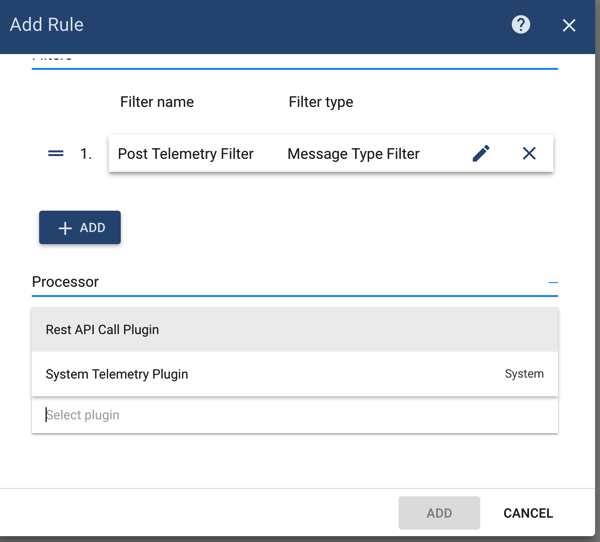This screenshot has height=542, width=600.
Task: Click the Add Rule dialog title
Action: tap(47, 25)
